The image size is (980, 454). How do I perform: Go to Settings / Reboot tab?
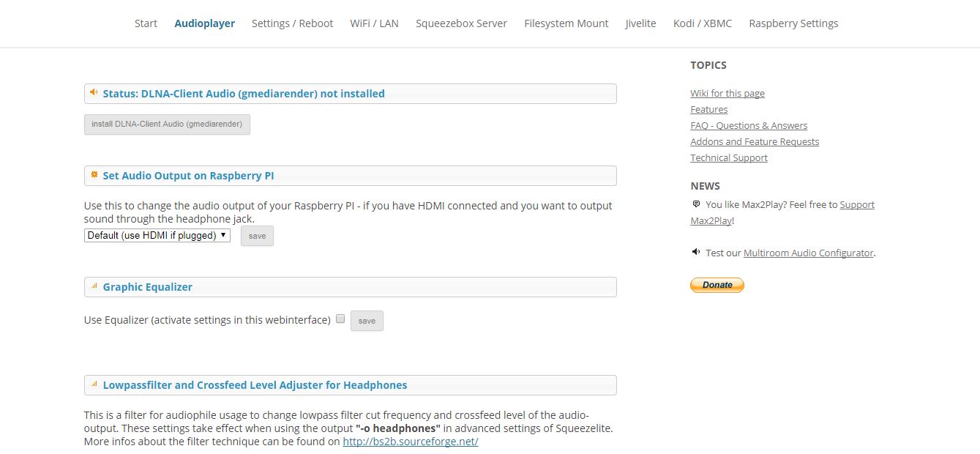tap(292, 23)
